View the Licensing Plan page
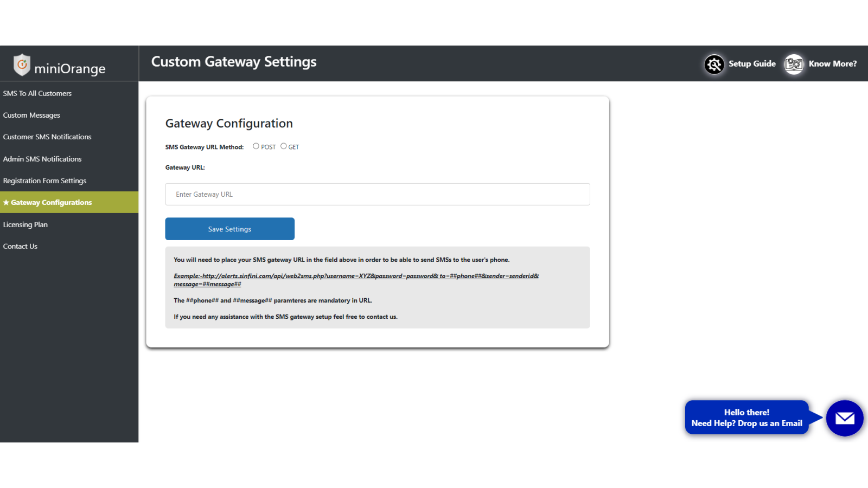The image size is (868, 488). click(x=25, y=224)
